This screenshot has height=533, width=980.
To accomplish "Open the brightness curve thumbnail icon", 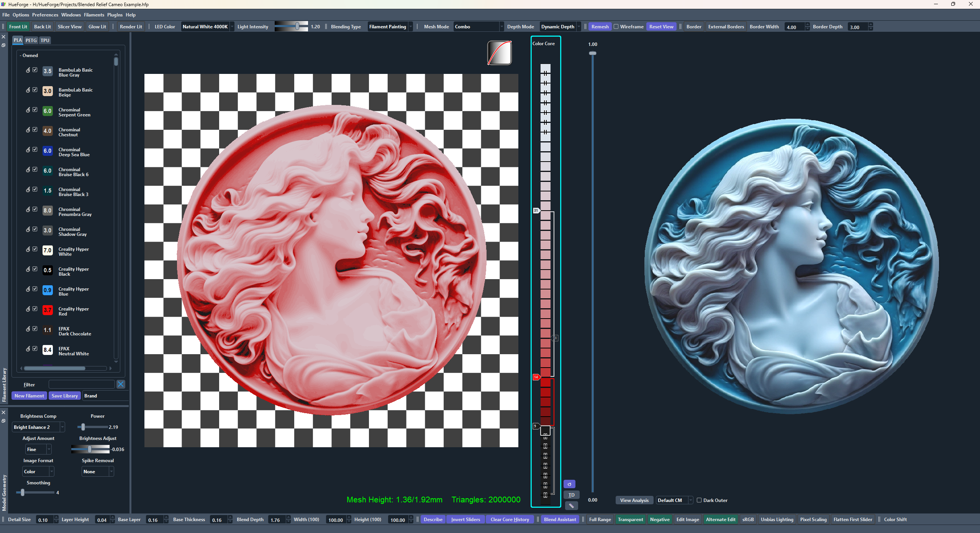I will 499,53.
